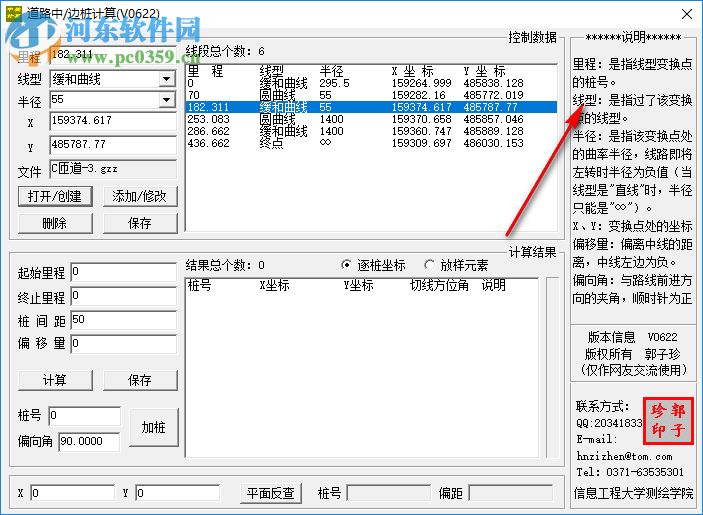The image size is (703, 515).
Task: Click the X坐标 results column header
Action: pos(274,285)
